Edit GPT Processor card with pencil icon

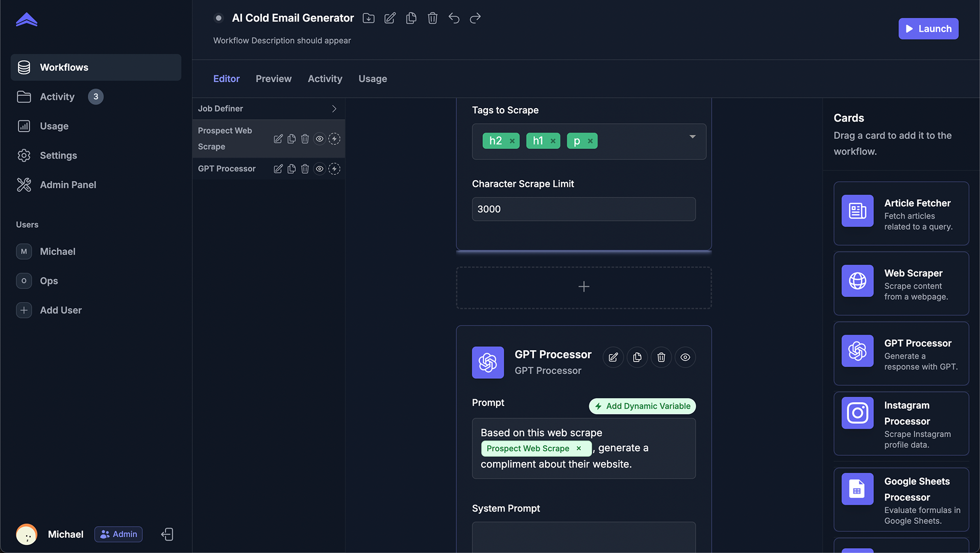613,357
